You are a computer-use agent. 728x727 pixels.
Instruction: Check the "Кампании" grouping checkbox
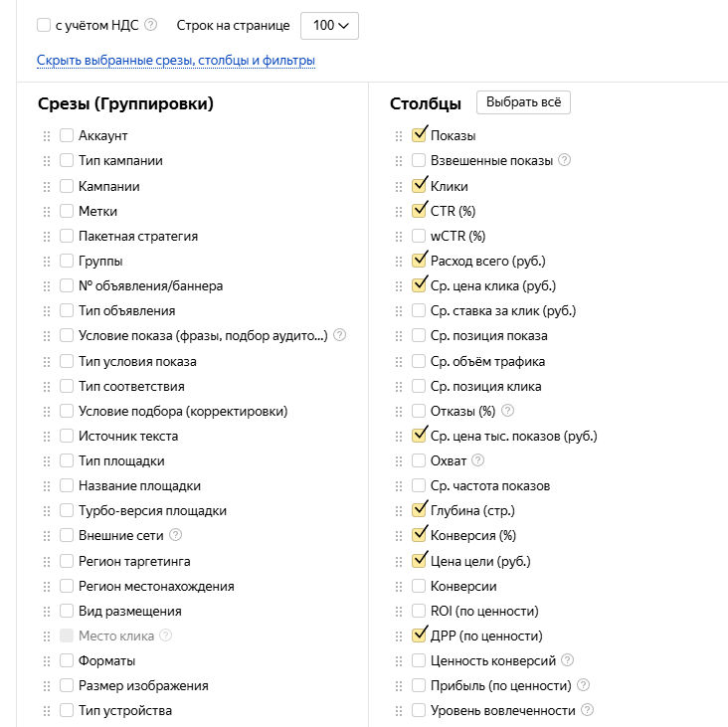pos(67,186)
